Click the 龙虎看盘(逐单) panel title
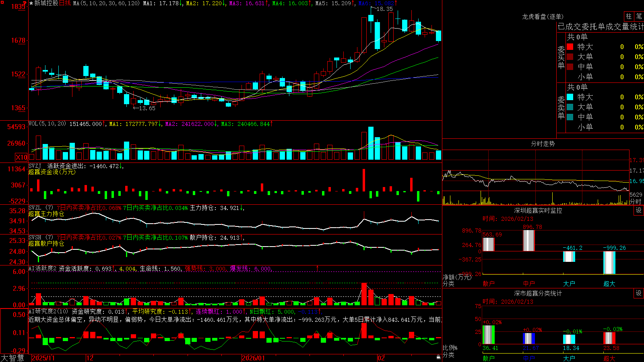Image resolution: width=644 pixels, height=362 pixels. [x=543, y=16]
